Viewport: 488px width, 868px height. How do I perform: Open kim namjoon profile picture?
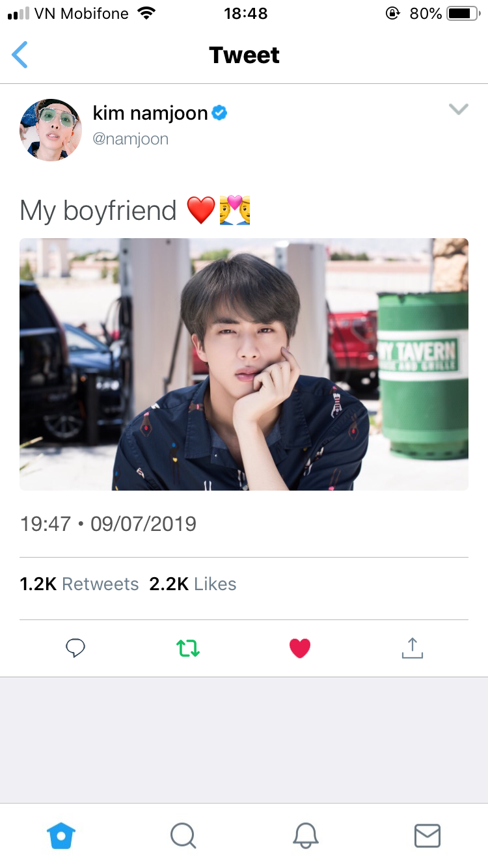[x=51, y=130]
